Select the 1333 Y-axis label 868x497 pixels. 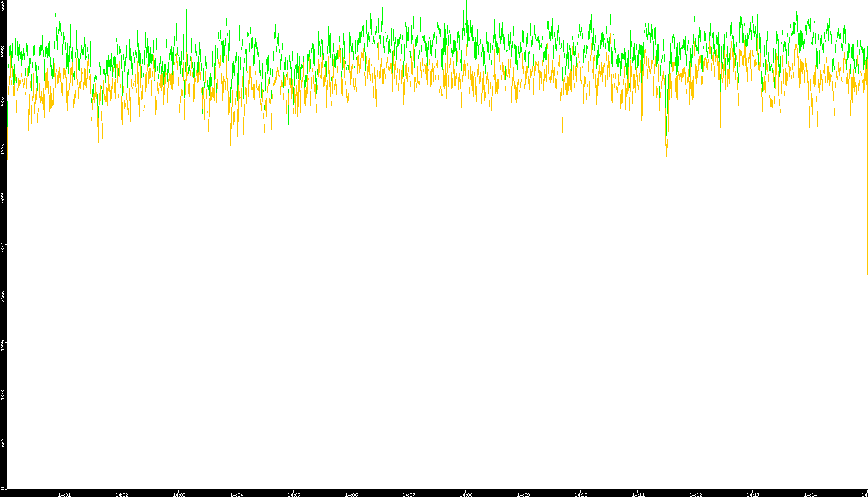[x=3, y=395]
